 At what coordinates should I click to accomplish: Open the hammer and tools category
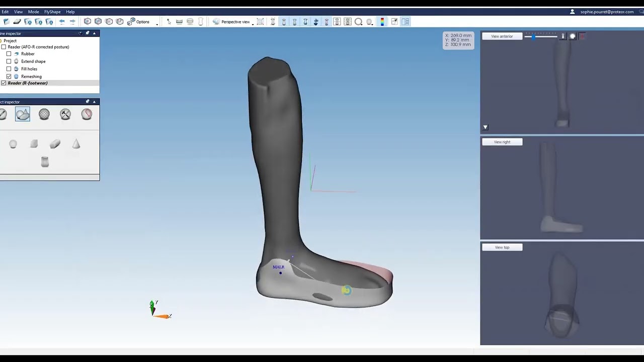65,114
